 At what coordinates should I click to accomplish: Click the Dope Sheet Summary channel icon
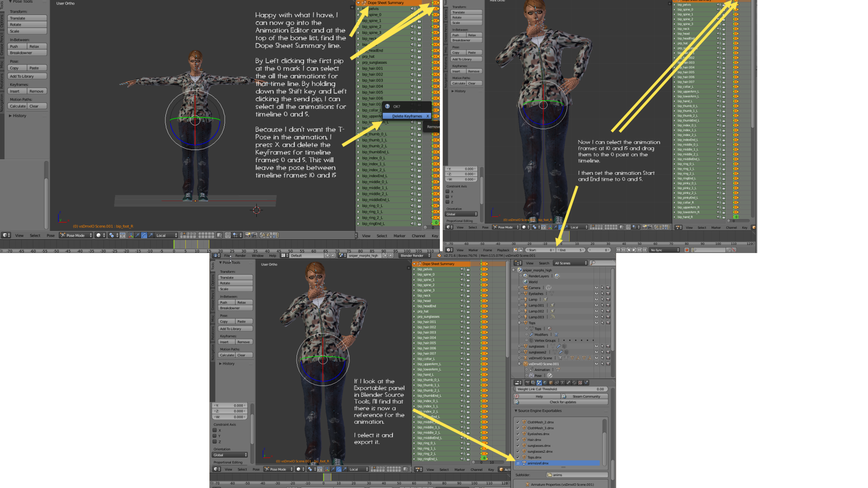420,264
